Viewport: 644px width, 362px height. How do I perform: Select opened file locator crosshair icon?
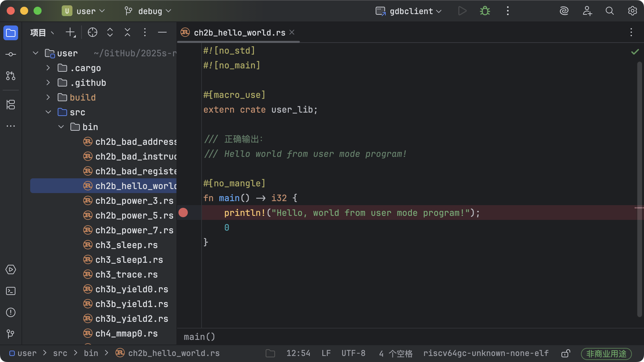coord(93,33)
